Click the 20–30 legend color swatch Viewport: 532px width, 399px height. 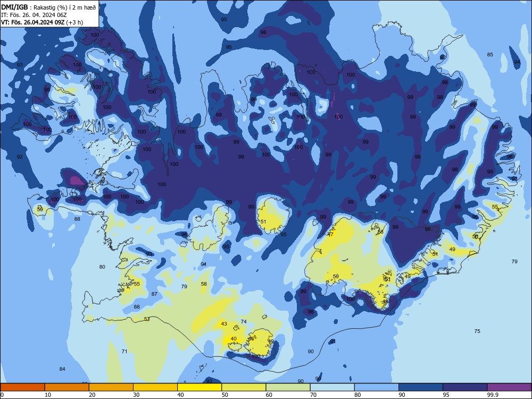tap(111, 387)
